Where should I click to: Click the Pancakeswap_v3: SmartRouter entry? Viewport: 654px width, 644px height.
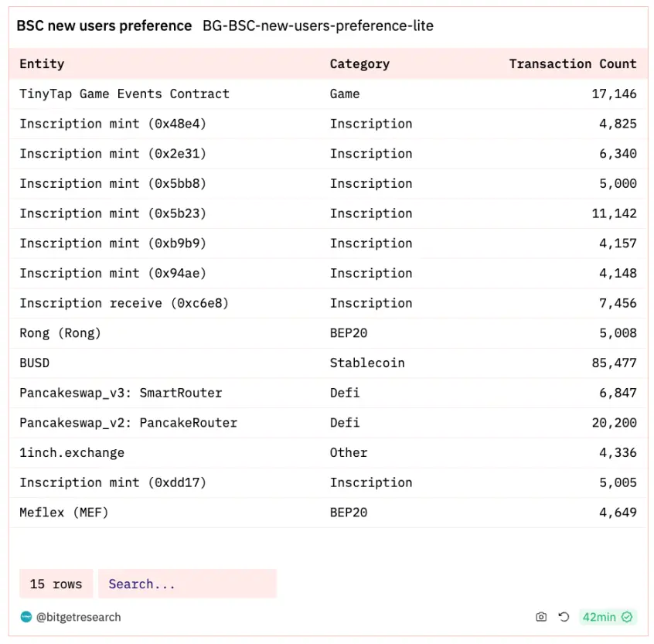121,393
